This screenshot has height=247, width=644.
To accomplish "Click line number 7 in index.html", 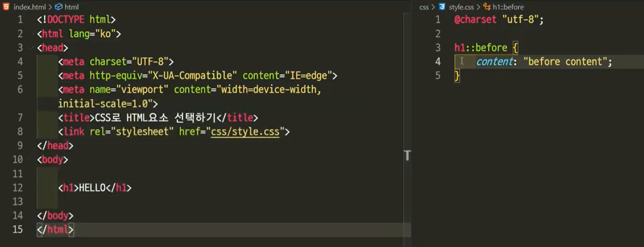I will [x=20, y=118].
